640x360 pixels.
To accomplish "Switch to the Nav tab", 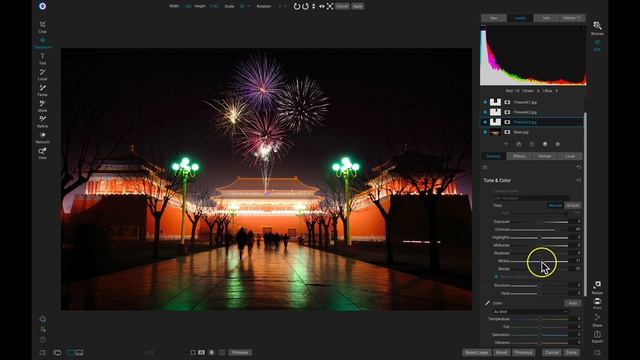I will (x=494, y=18).
